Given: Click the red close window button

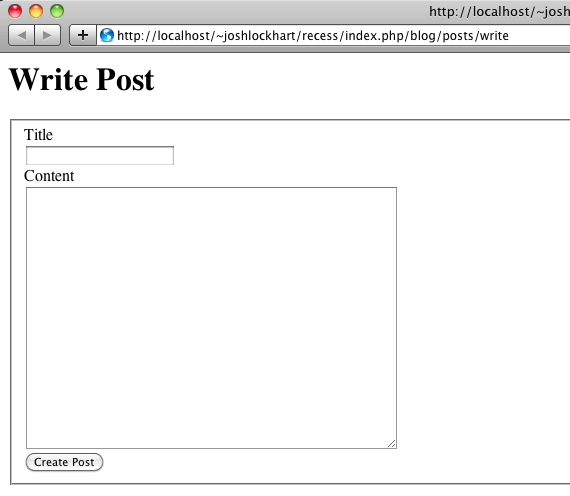Looking at the screenshot, I should [x=15, y=11].
